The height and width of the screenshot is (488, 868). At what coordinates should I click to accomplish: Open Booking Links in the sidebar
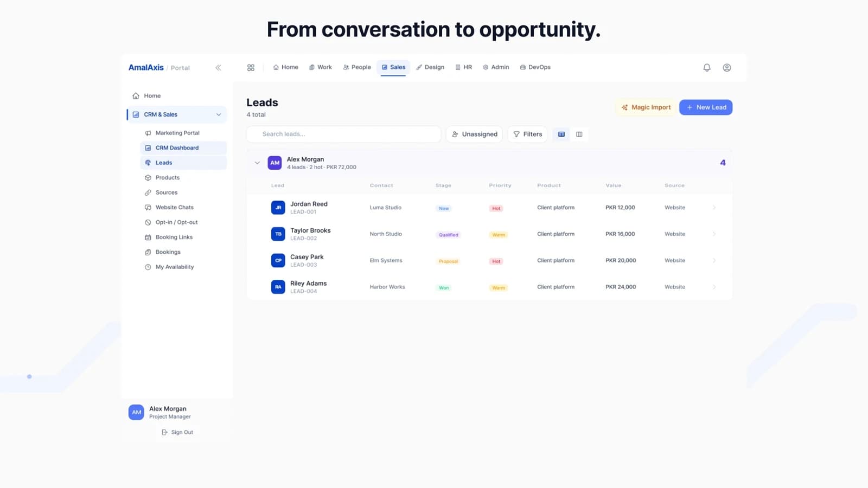coord(183,237)
